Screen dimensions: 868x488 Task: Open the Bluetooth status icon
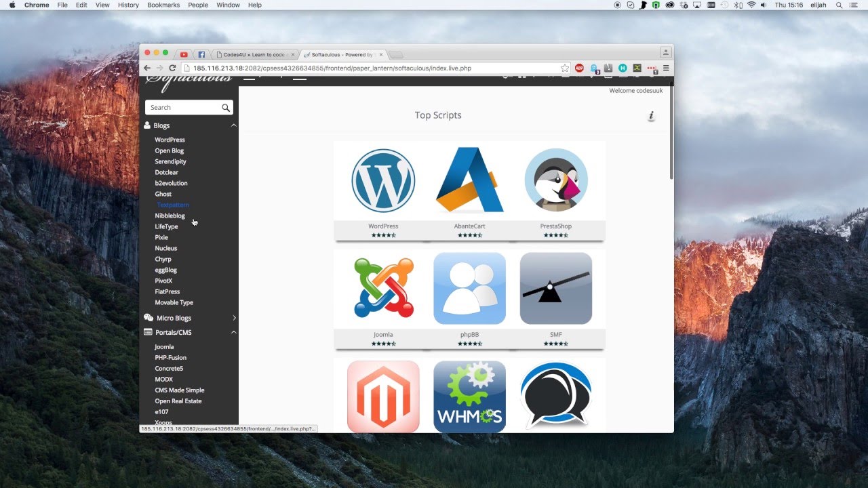(738, 5)
